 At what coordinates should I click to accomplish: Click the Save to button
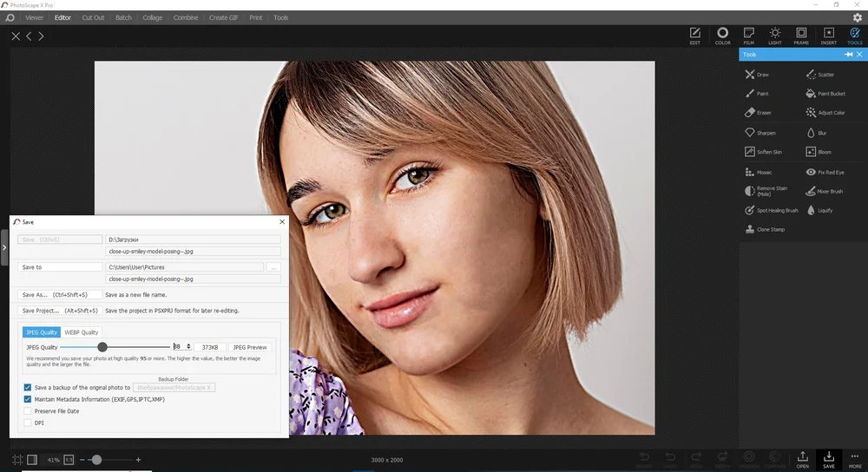click(60, 266)
